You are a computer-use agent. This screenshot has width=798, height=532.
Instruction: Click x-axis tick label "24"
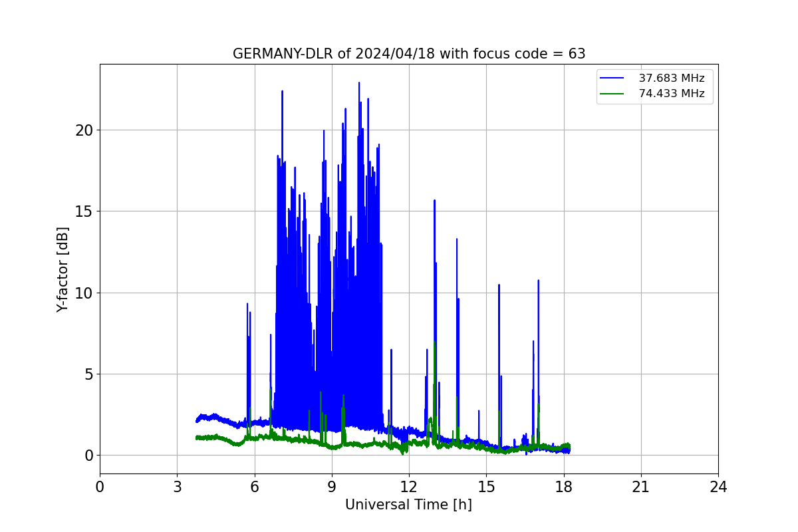click(718, 487)
